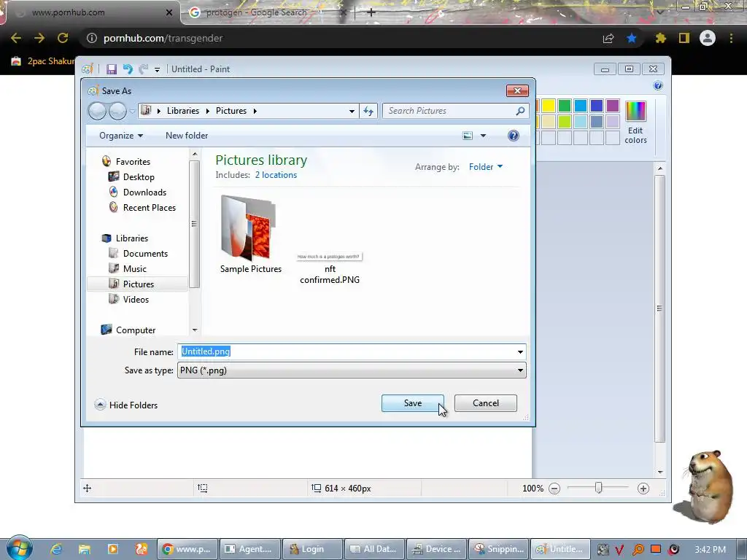This screenshot has width=747, height=560.
Task: Select Videos library
Action: pyautogui.click(x=136, y=299)
